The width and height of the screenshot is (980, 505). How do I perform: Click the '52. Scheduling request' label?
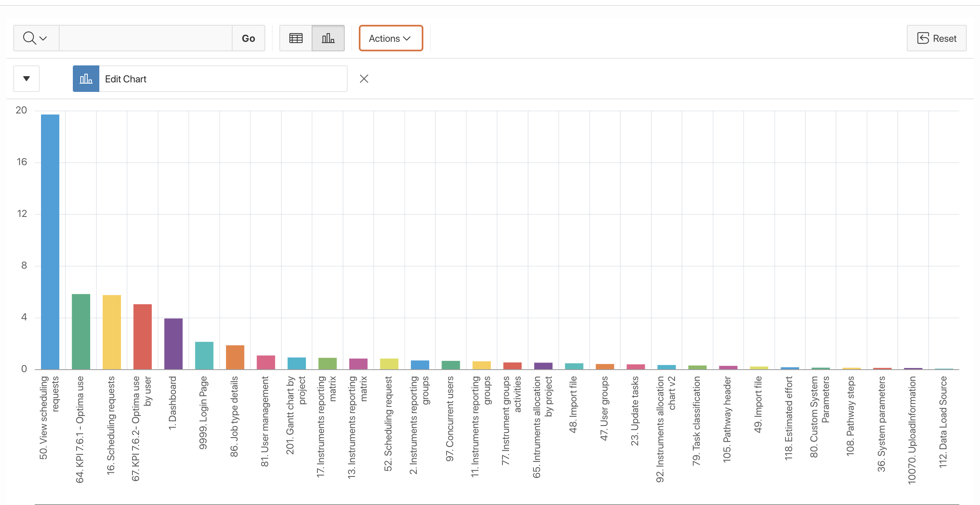(x=388, y=423)
